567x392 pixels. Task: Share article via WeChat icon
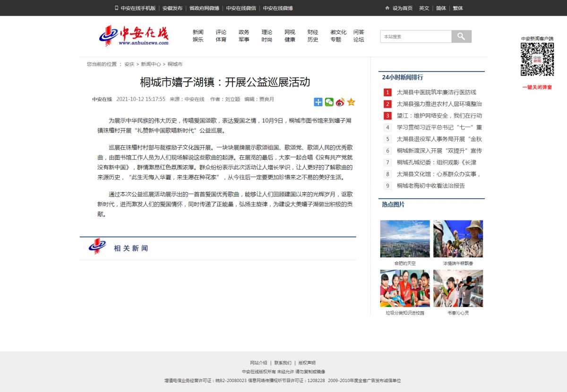click(x=329, y=102)
